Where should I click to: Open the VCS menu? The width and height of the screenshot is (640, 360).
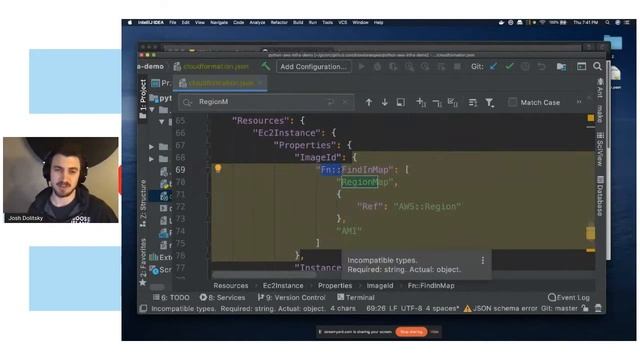[x=342, y=22]
